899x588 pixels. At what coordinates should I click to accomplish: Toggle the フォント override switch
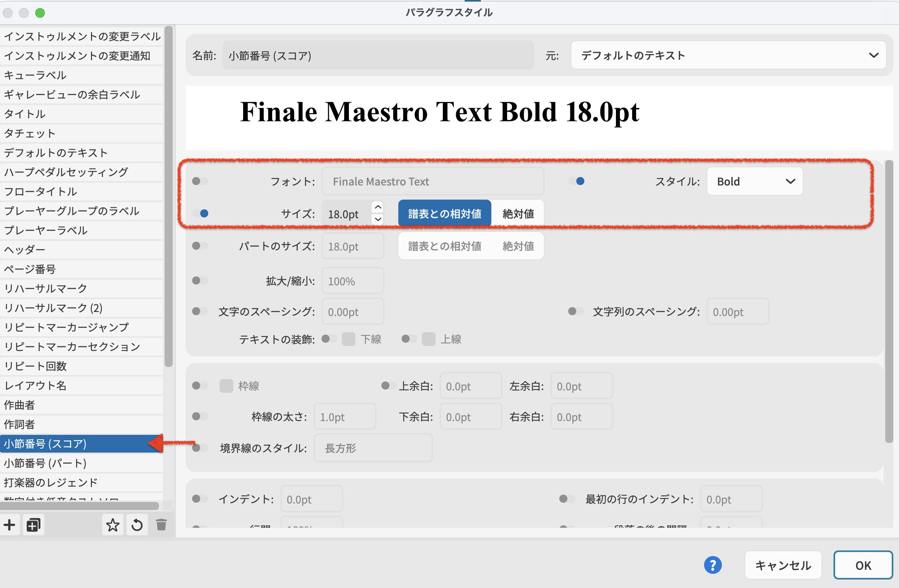click(x=200, y=181)
